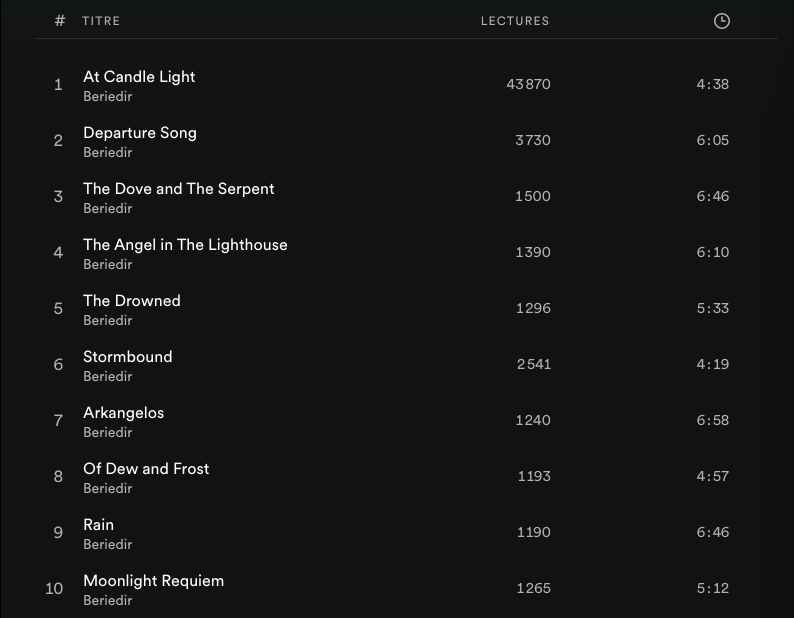Click track number 1 in the list
Screen dimensions: 794x618
pos(58,84)
